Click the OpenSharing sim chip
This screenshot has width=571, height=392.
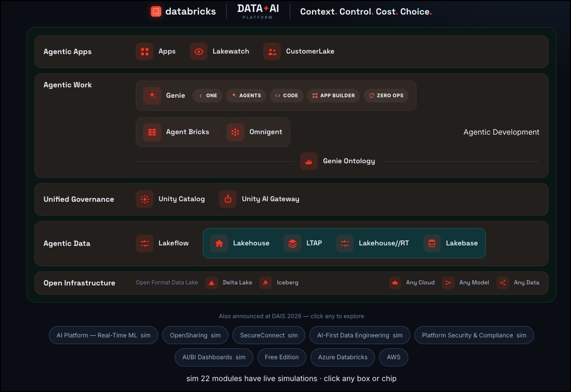195,335
